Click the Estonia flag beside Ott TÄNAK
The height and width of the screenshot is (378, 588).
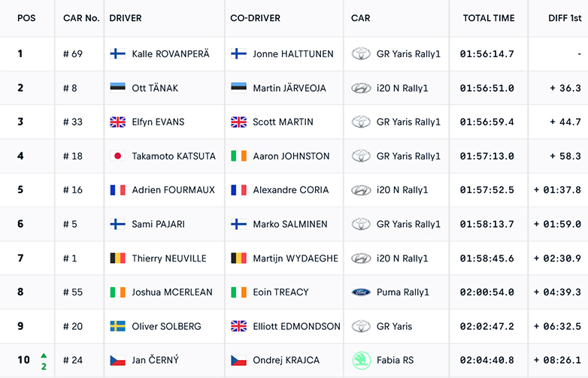[x=117, y=88]
